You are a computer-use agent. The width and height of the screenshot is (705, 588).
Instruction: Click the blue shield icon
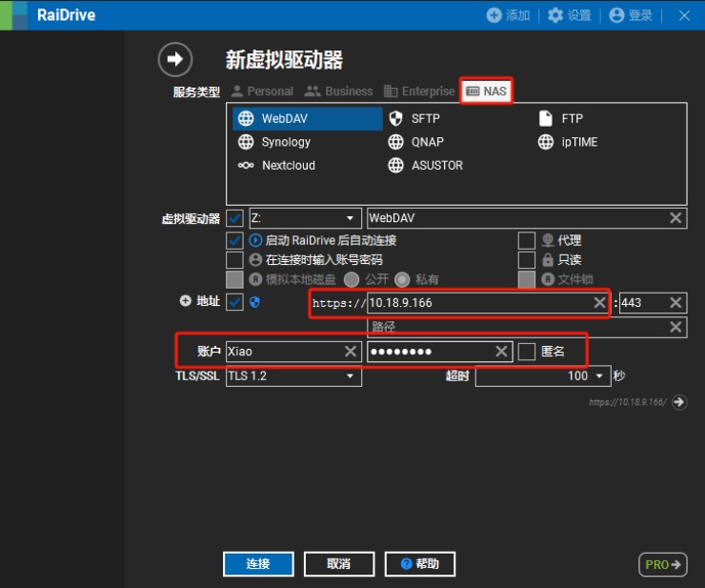pyautogui.click(x=254, y=302)
